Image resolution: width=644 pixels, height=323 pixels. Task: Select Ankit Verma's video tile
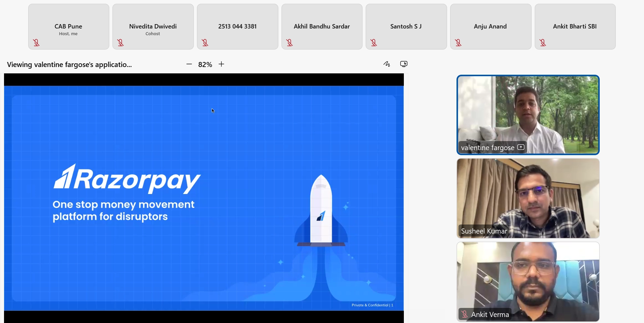coord(528,282)
